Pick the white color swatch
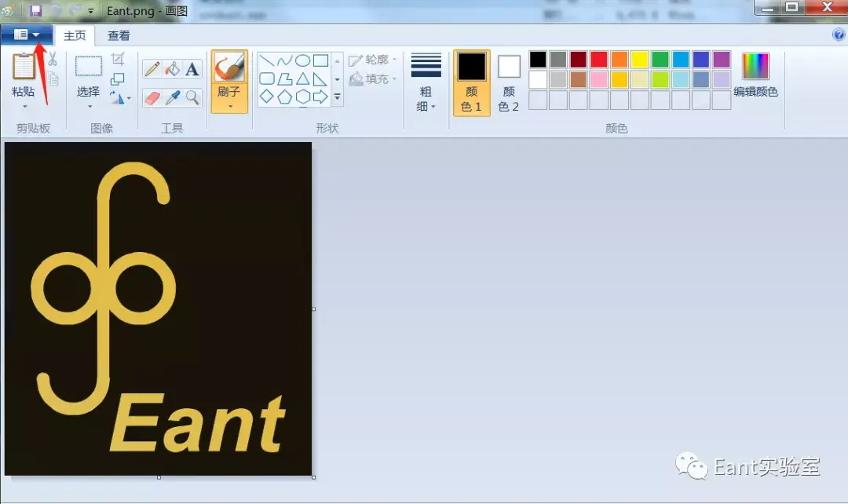This screenshot has height=504, width=848. coord(538,79)
